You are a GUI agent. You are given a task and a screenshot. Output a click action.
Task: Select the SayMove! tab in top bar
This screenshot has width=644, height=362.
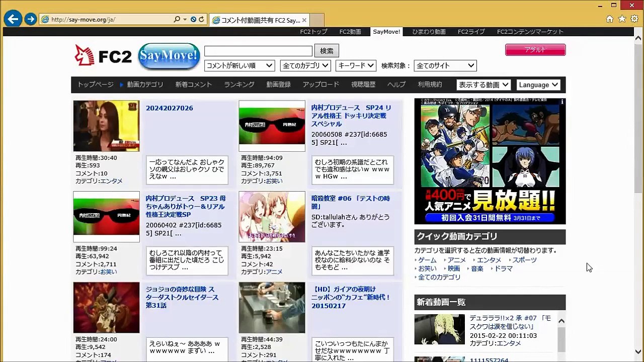pyautogui.click(x=386, y=32)
